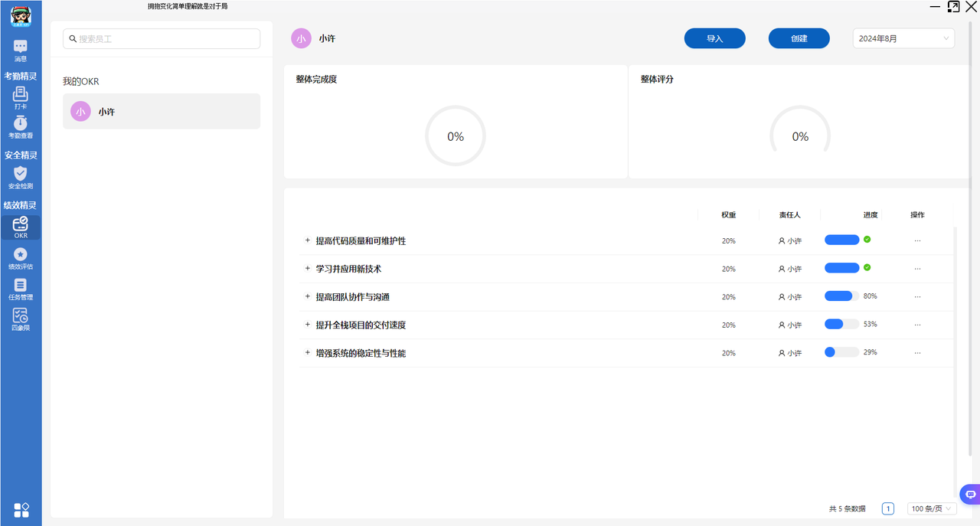Open the 2024年8月 month dropdown

pyautogui.click(x=903, y=38)
